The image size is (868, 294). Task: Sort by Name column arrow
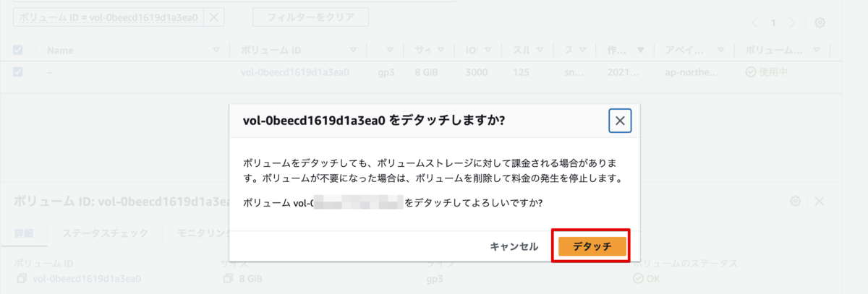[x=216, y=50]
